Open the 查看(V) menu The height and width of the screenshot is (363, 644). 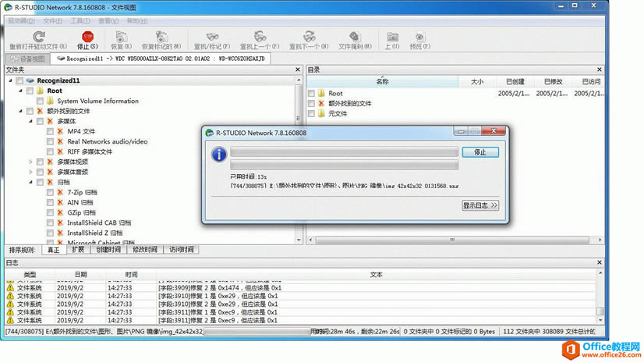coord(108,21)
